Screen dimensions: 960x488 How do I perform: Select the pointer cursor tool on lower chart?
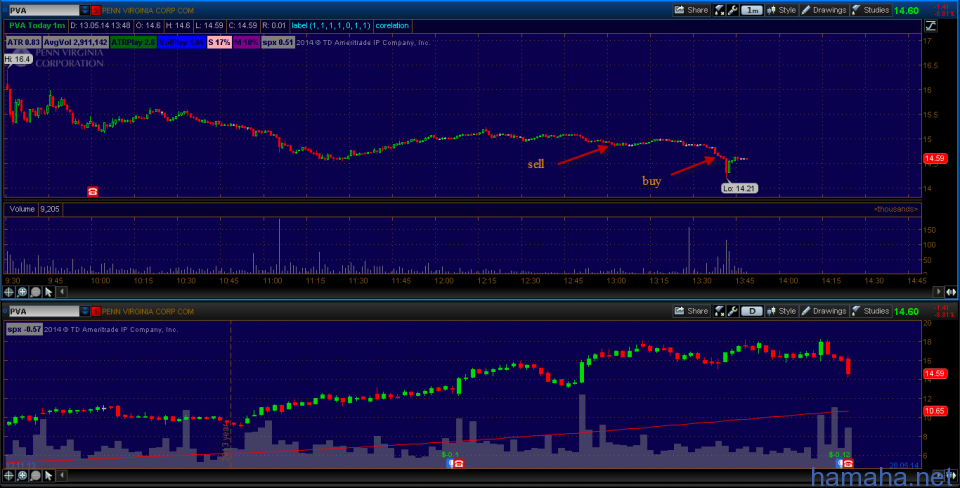coord(48,476)
